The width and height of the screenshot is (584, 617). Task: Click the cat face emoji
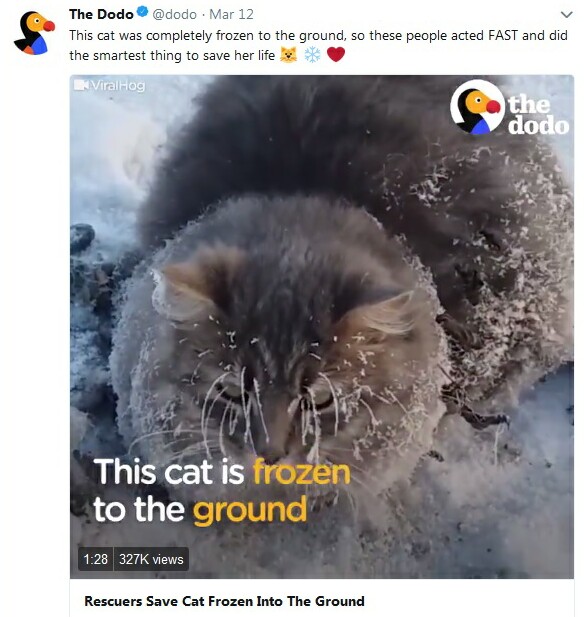(288, 55)
